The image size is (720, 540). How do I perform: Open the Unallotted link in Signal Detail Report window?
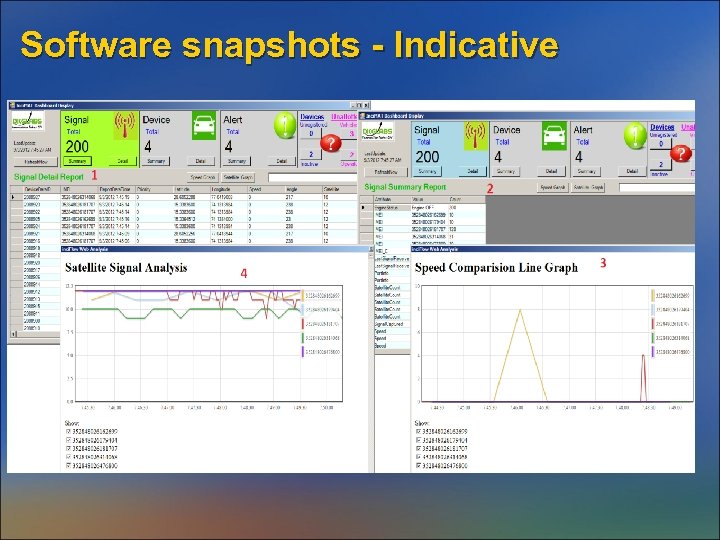tap(344, 117)
